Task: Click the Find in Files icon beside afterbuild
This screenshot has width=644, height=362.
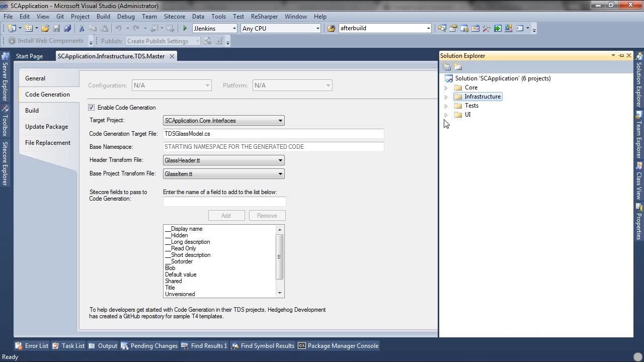Action: point(331,29)
